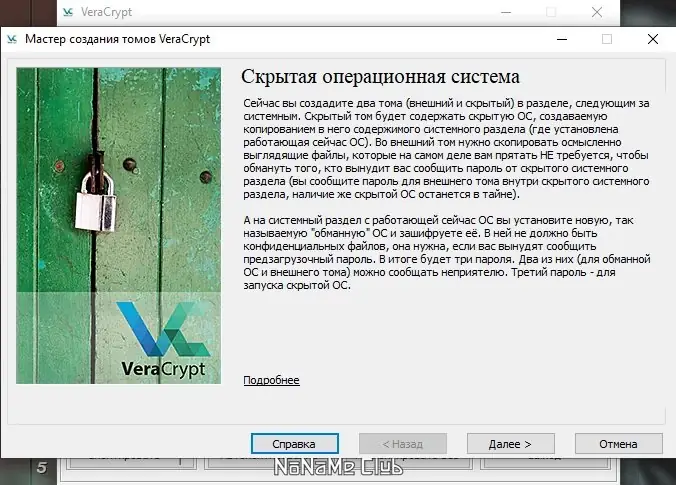
Task: Click the paragraph starting 'Сейчас вы создадите'
Action: [x=446, y=148]
